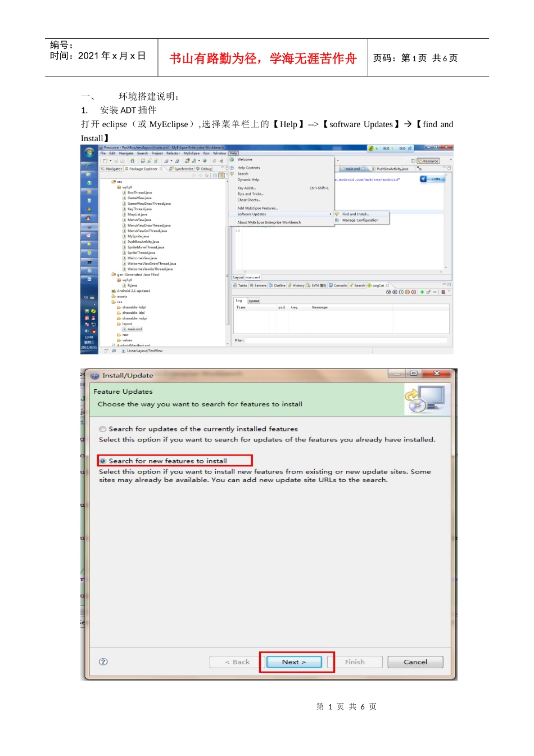Open the MyEclipse menu

[192, 153]
